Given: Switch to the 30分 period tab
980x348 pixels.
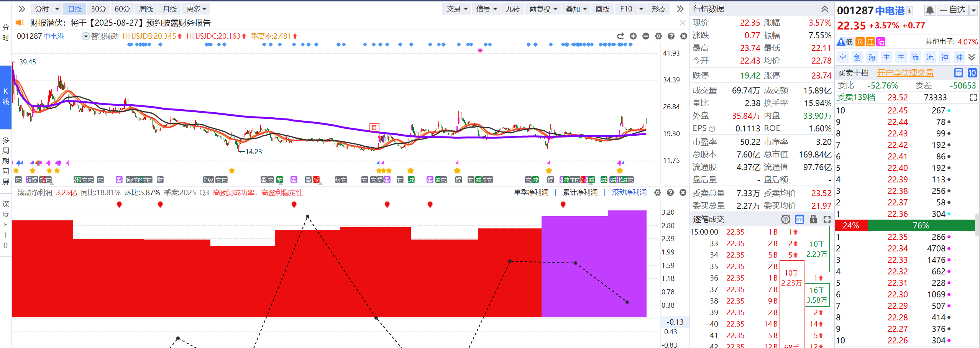Looking at the screenshot, I should click(x=98, y=9).
